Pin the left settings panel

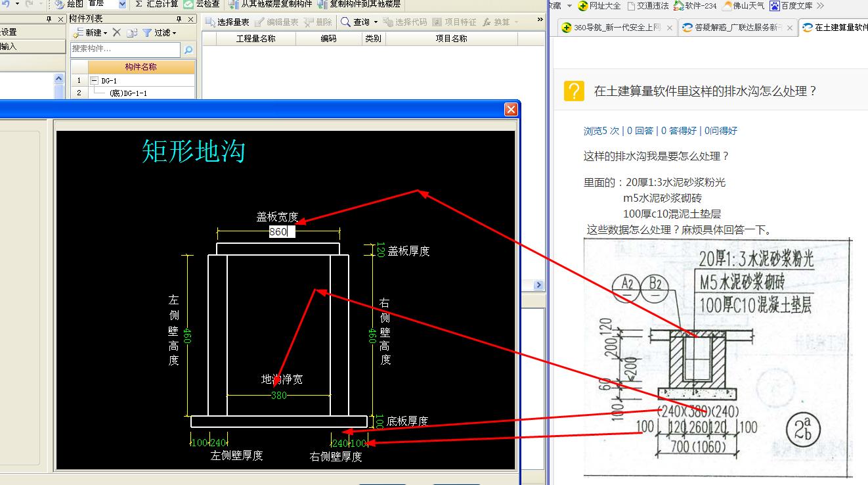[x=49, y=19]
